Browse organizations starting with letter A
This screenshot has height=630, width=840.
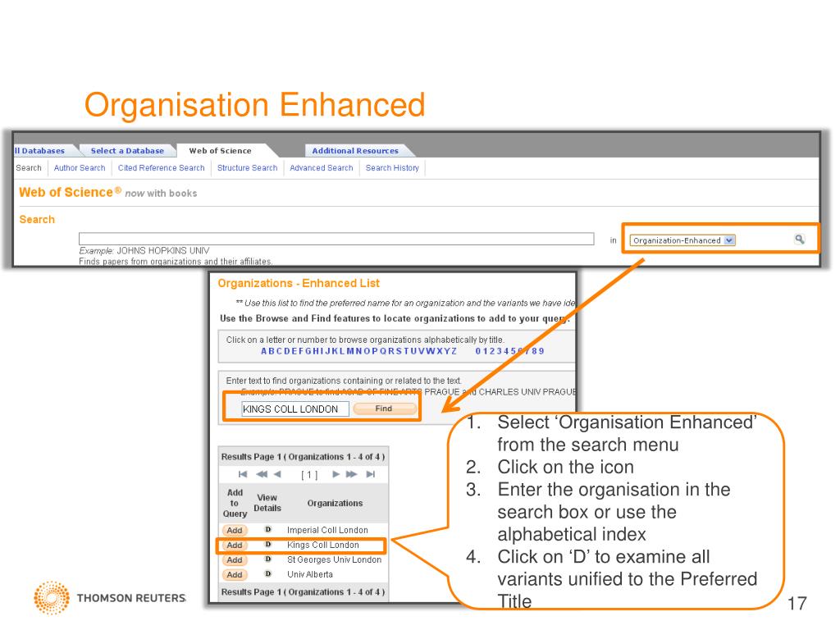coord(263,351)
